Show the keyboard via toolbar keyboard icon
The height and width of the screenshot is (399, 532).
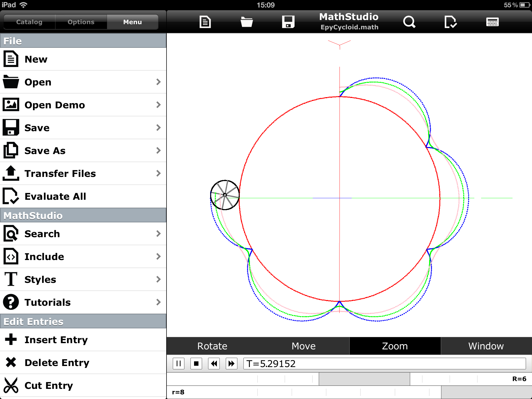[492, 22]
